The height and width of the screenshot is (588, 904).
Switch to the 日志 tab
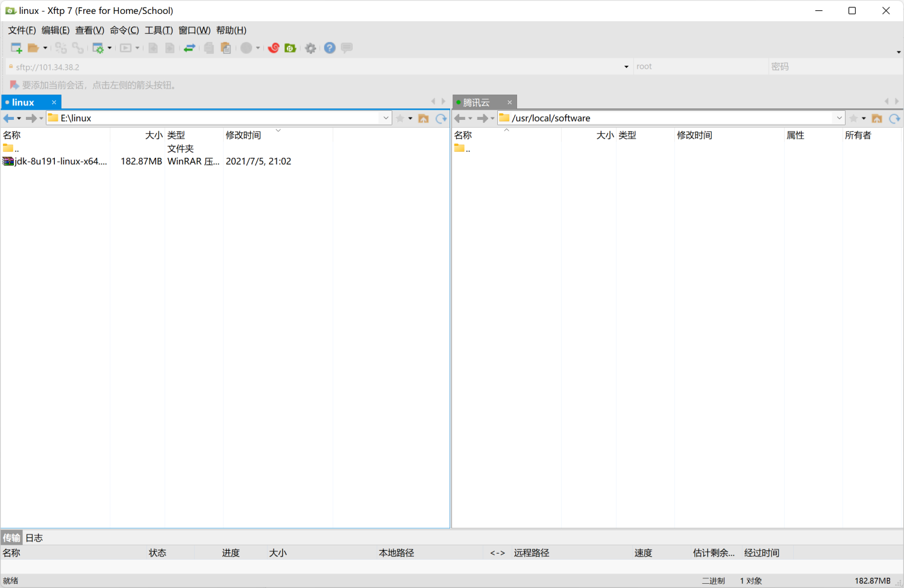(x=34, y=538)
